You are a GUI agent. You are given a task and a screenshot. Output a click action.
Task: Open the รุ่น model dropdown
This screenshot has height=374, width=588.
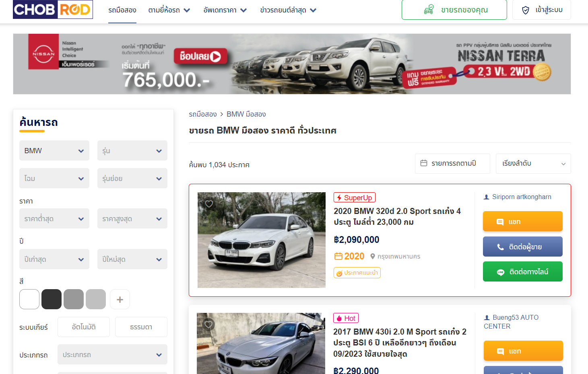pyautogui.click(x=132, y=150)
